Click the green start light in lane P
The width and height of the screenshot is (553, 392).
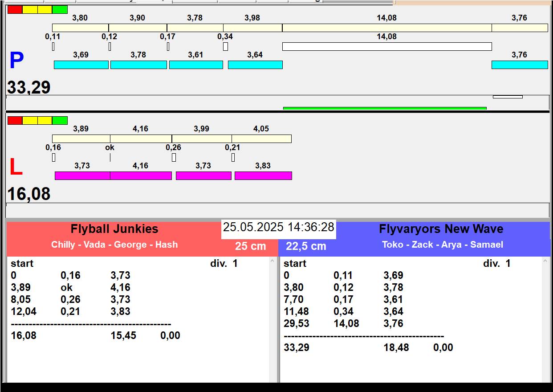click(60, 9)
